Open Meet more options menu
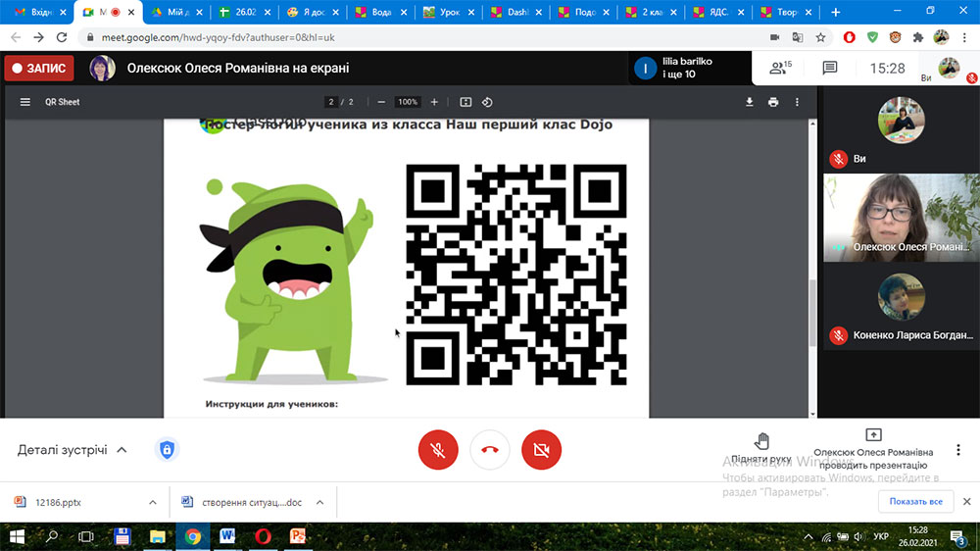This screenshot has width=980, height=551. (x=958, y=450)
